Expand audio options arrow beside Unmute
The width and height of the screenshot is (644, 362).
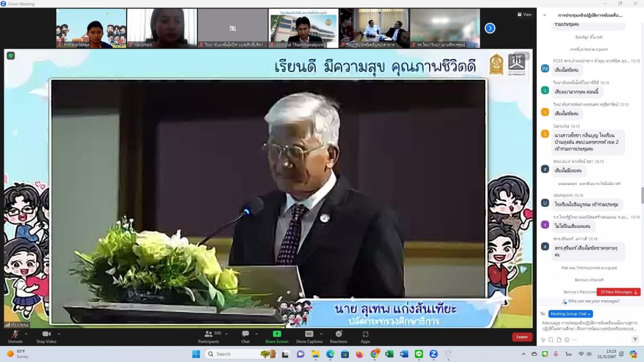(x=26, y=334)
